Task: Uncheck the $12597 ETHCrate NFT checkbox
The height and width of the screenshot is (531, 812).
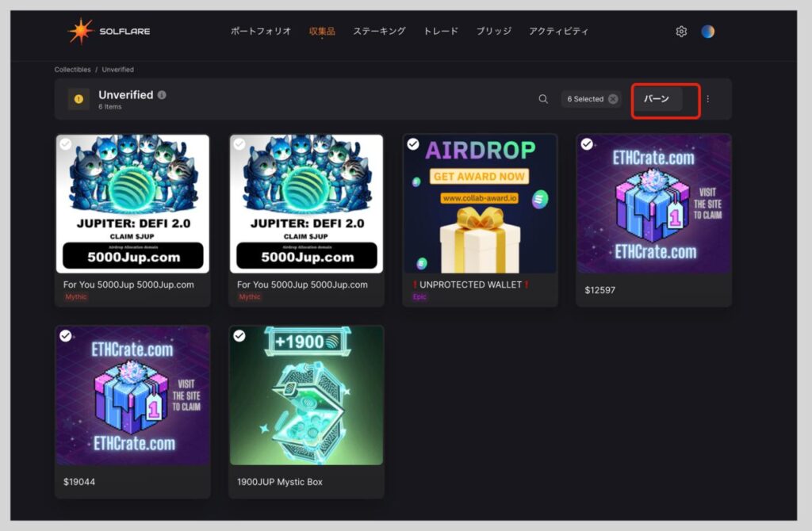Action: coord(587,144)
